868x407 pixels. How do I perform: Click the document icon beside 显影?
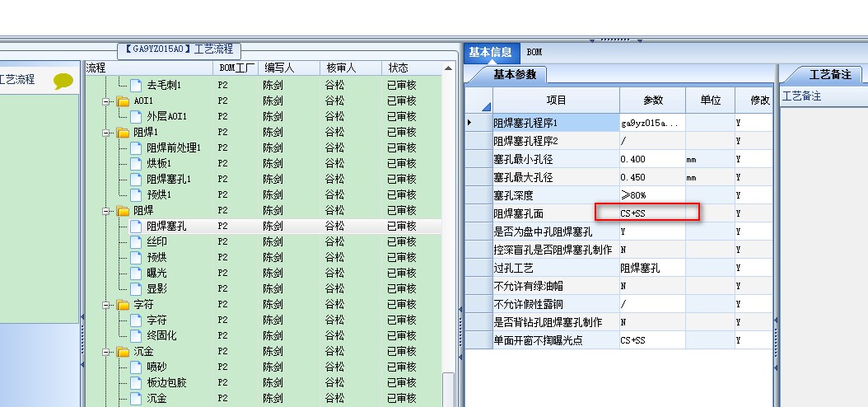coord(136,288)
